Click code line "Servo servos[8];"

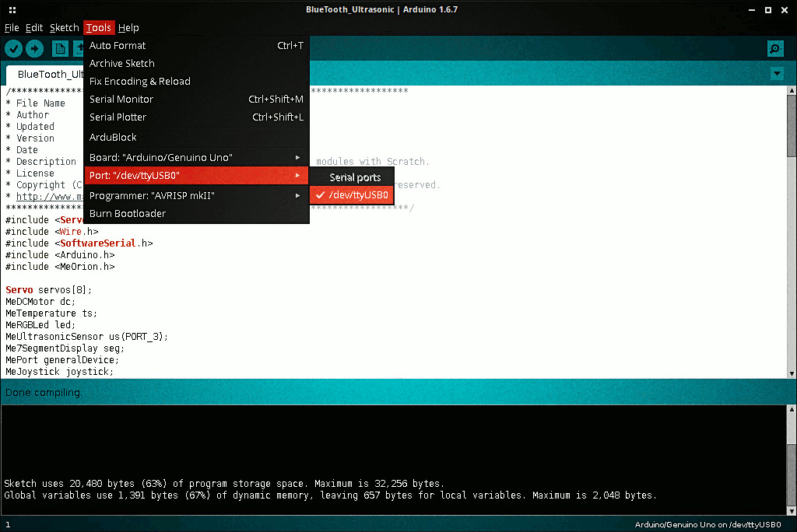[49, 289]
